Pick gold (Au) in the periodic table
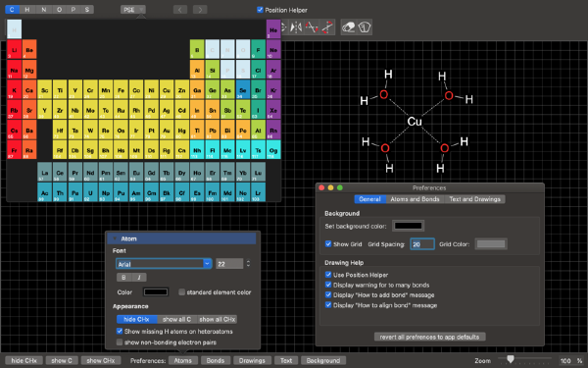 [167, 130]
